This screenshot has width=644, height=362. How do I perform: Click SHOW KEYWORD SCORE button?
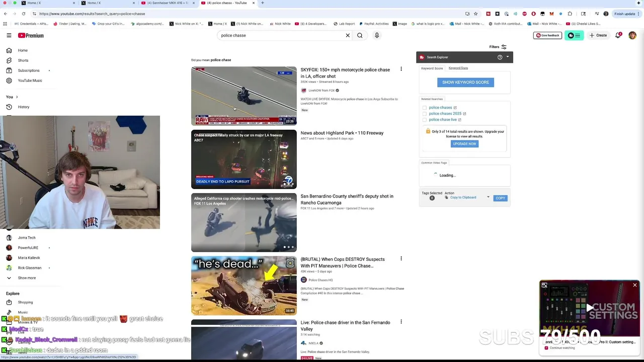click(x=465, y=82)
